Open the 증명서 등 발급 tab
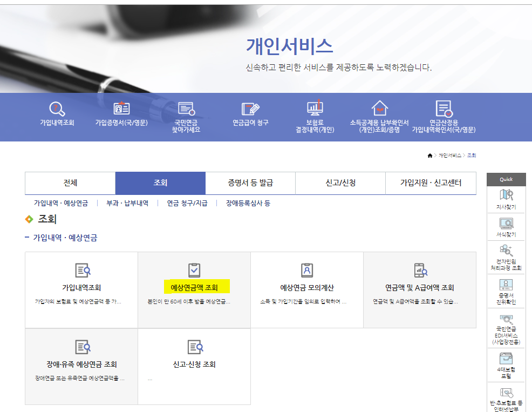The image size is (532, 412). [x=250, y=183]
